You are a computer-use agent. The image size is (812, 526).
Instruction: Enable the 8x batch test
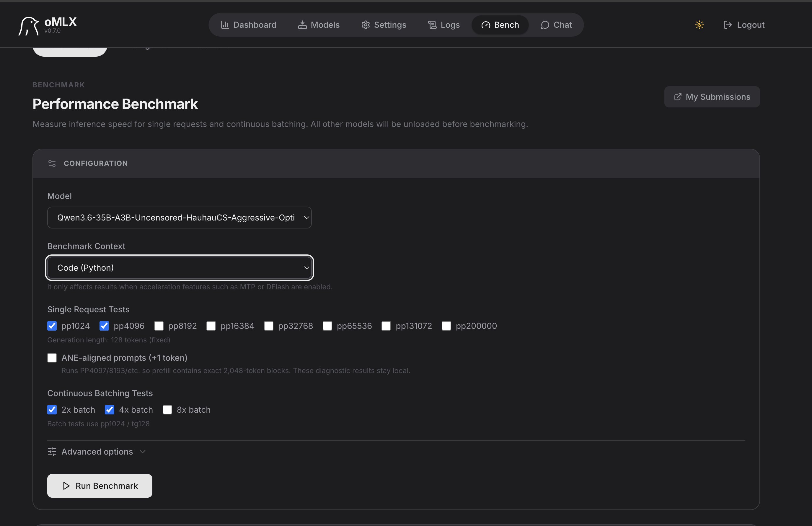[167, 410]
